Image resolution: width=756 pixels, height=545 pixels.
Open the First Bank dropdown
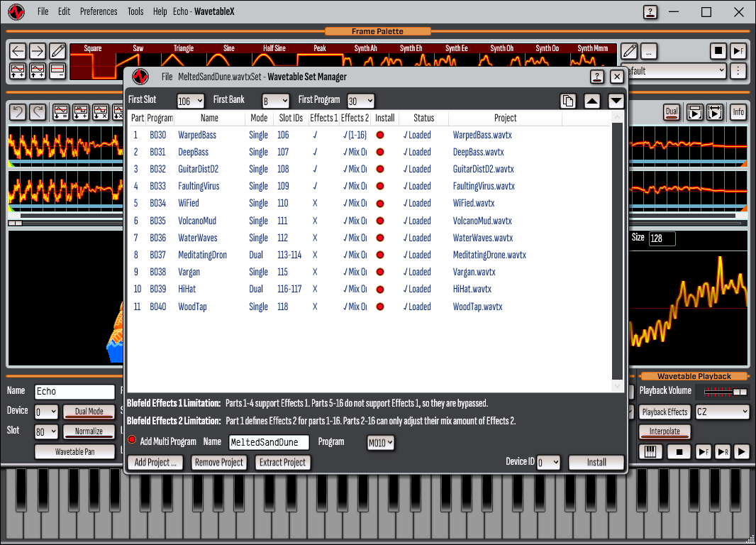pyautogui.click(x=275, y=101)
